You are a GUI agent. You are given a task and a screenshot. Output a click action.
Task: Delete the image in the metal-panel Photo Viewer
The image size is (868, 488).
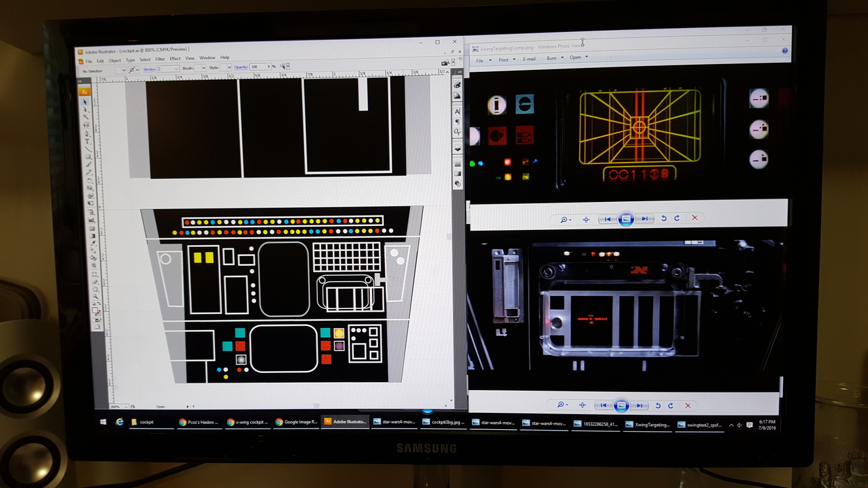point(688,405)
